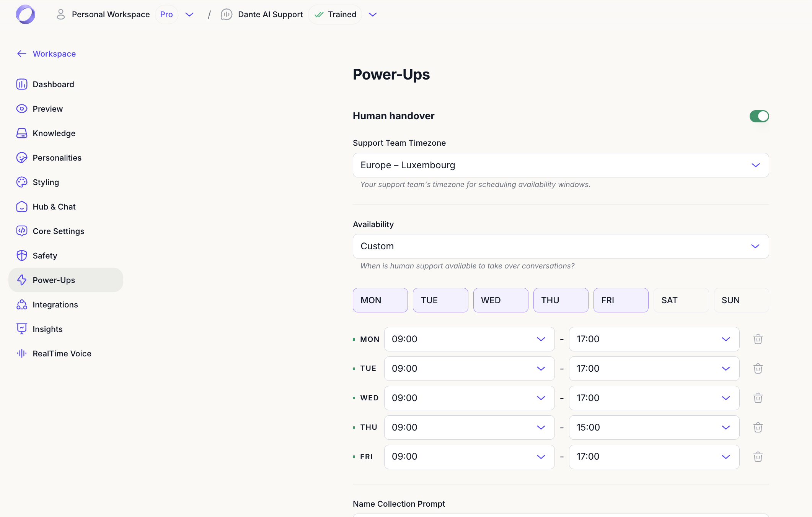Delete the THU availability row
Screen dimensions: 812x517
point(758,428)
